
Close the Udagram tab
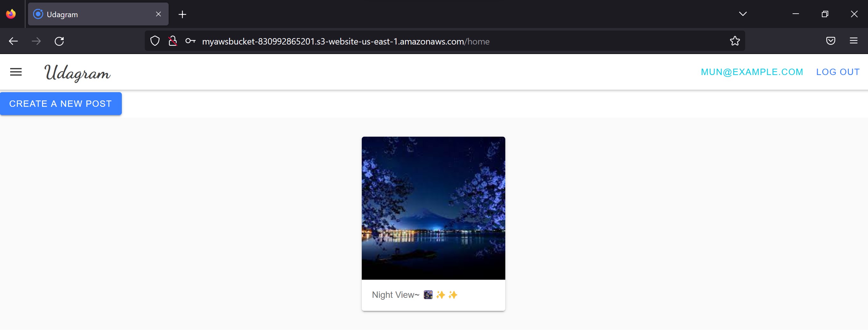point(158,14)
